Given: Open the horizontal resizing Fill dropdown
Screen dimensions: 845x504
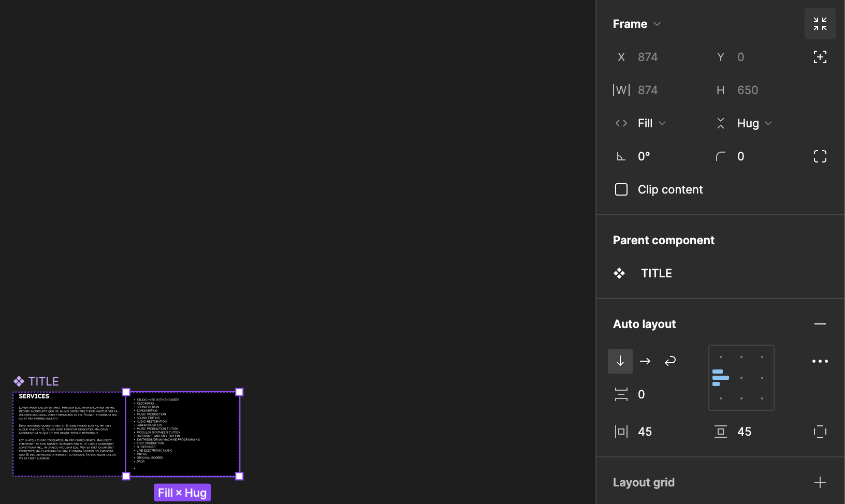Looking at the screenshot, I should (651, 123).
